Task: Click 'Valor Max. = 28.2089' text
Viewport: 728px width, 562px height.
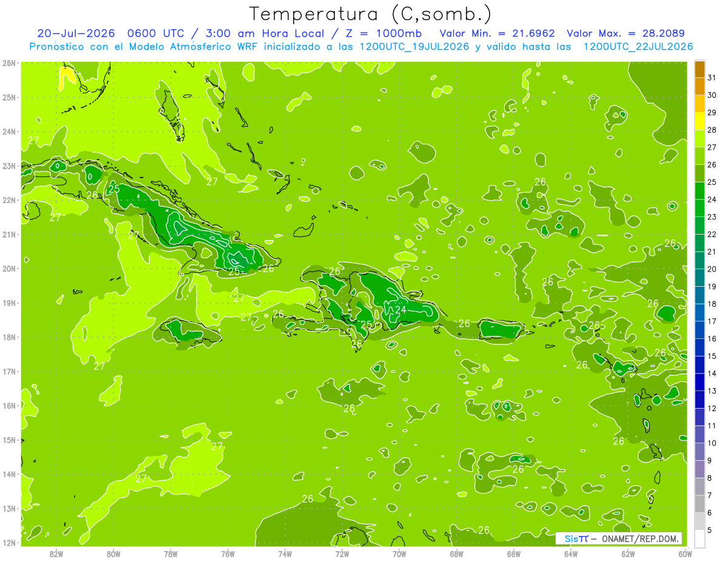Action: (626, 33)
